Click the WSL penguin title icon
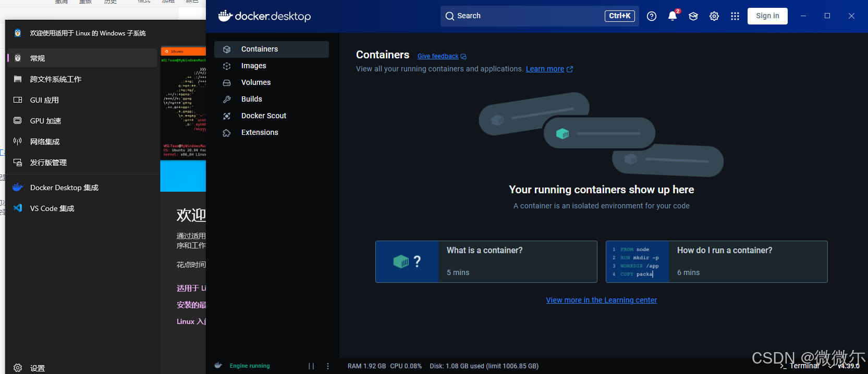The image size is (868, 374). tap(18, 33)
